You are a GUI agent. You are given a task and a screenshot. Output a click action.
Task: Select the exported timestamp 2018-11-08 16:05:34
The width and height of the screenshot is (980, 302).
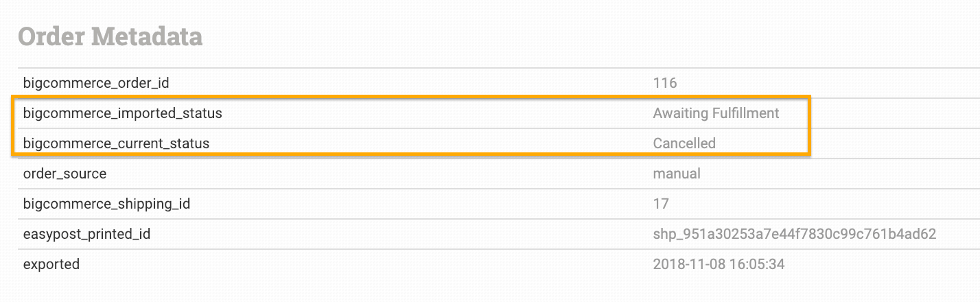(719, 264)
